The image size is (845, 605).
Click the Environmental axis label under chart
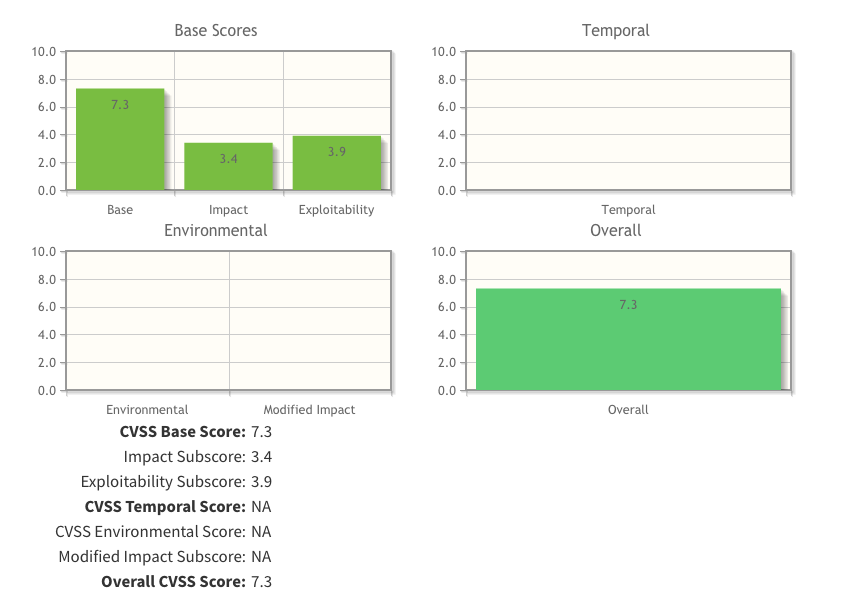pyautogui.click(x=147, y=410)
